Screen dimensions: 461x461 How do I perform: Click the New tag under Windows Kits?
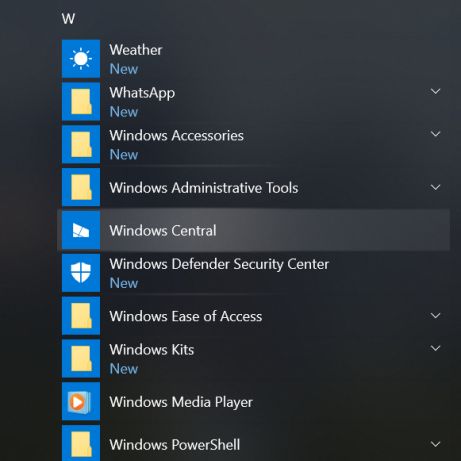[x=124, y=369]
